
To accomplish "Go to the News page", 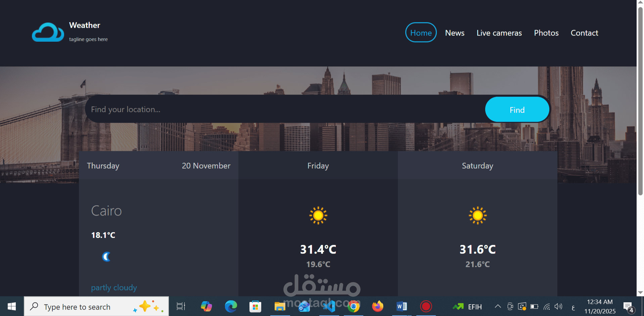I will (x=455, y=33).
